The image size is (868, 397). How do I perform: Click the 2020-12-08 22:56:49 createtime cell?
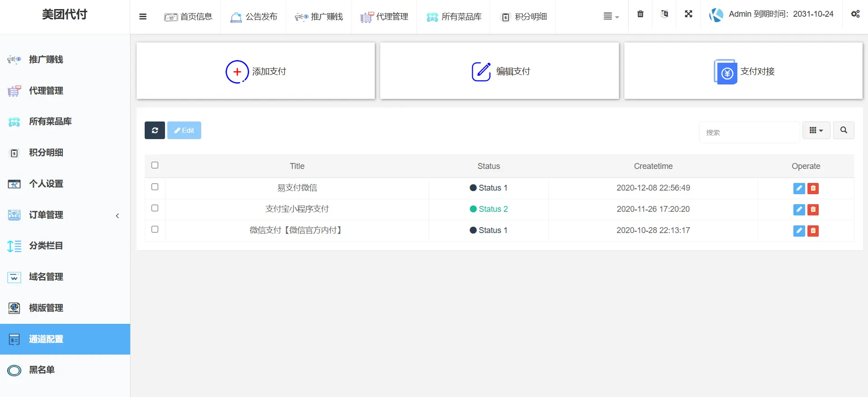tap(653, 188)
